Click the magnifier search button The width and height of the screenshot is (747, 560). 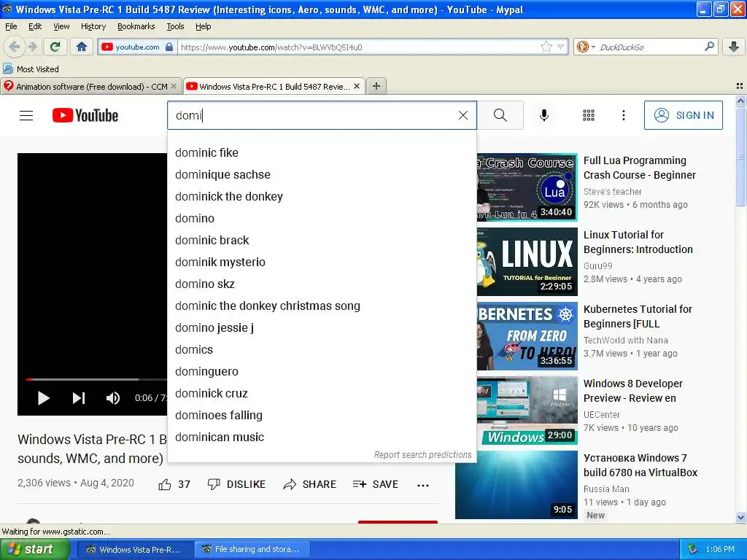(x=500, y=115)
